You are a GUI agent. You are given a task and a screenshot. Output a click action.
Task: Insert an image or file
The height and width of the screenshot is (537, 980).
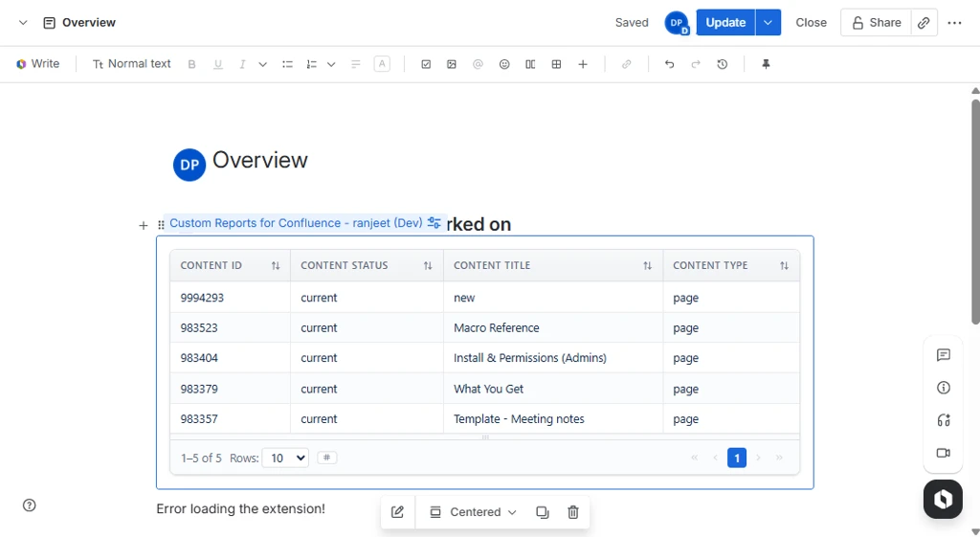[452, 64]
